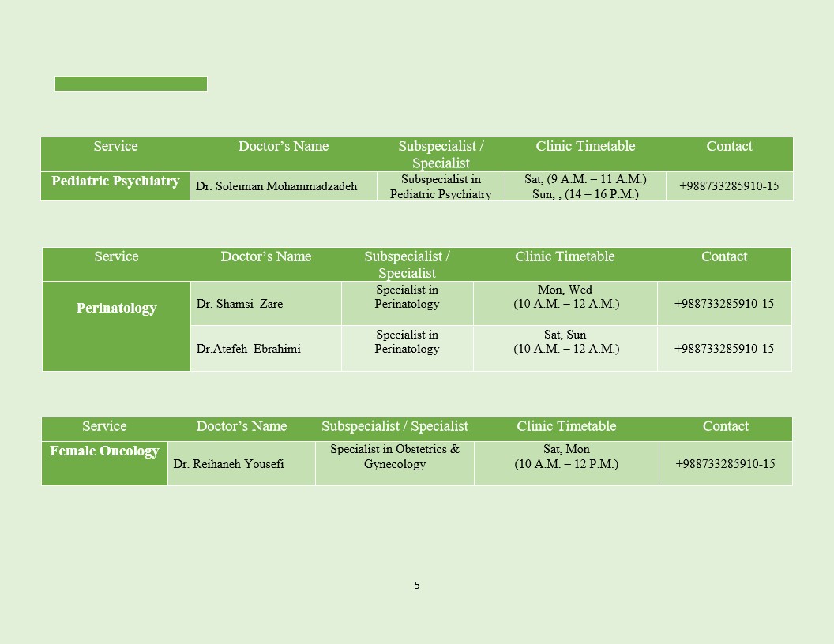Select the Pediatric Psychiatry service cell

115,182
